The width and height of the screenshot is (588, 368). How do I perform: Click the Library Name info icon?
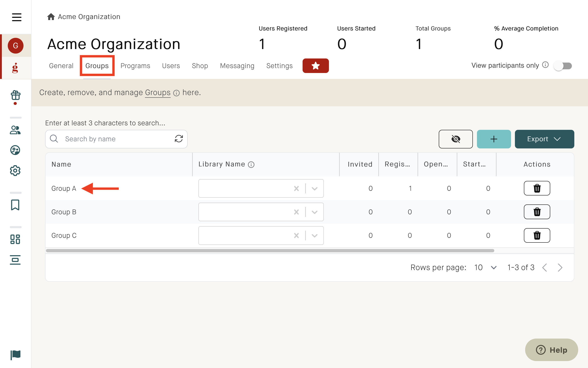point(251,165)
